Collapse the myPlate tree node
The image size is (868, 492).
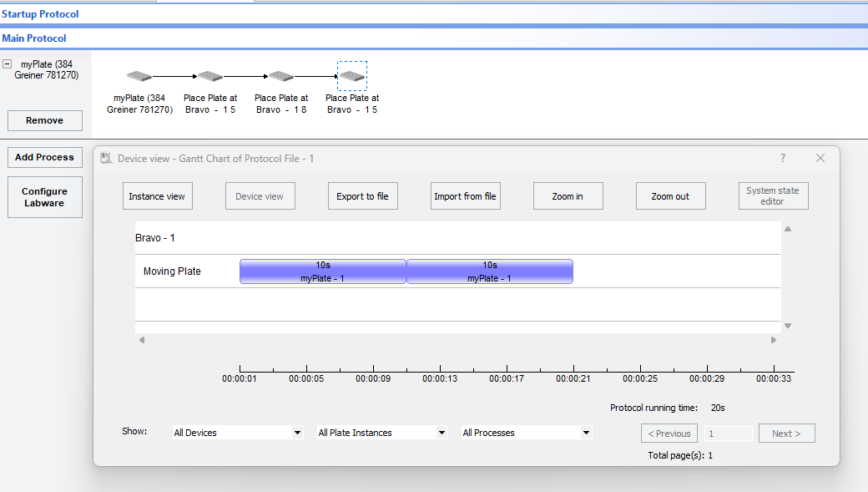tap(7, 64)
